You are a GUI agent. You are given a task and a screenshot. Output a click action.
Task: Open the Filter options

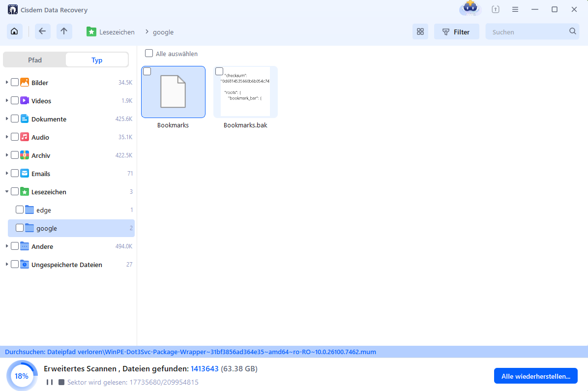456,31
